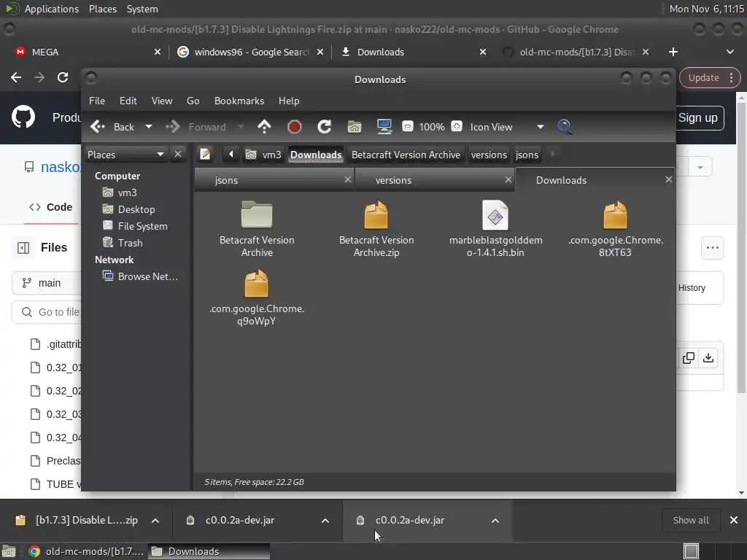Click Chrome back arrow
Image resolution: width=747 pixels, height=560 pixels.
point(16,77)
